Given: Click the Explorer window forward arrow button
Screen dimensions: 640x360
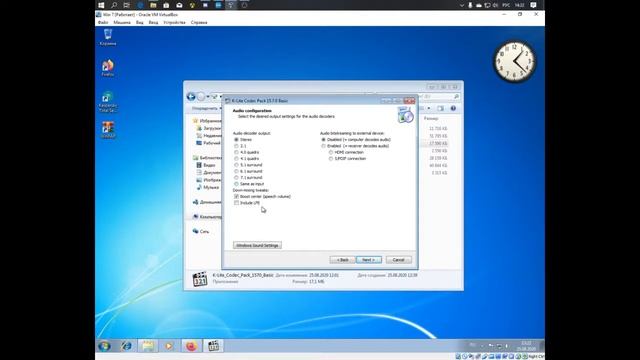Looking at the screenshot, I should 201,97.
